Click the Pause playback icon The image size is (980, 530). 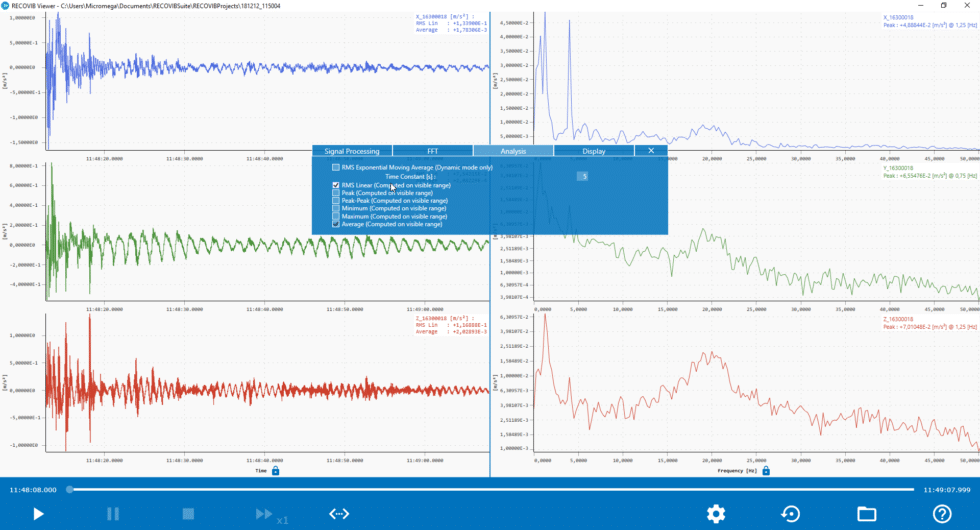point(113,514)
